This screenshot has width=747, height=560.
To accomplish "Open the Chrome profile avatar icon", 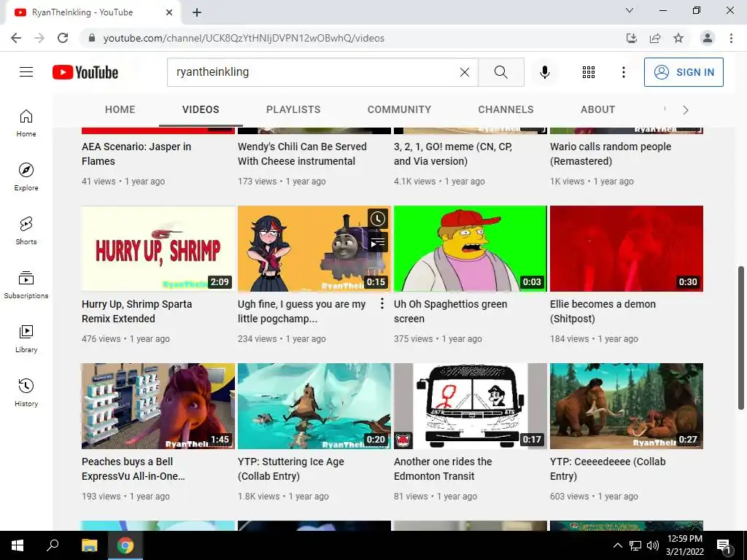I will coord(707,38).
